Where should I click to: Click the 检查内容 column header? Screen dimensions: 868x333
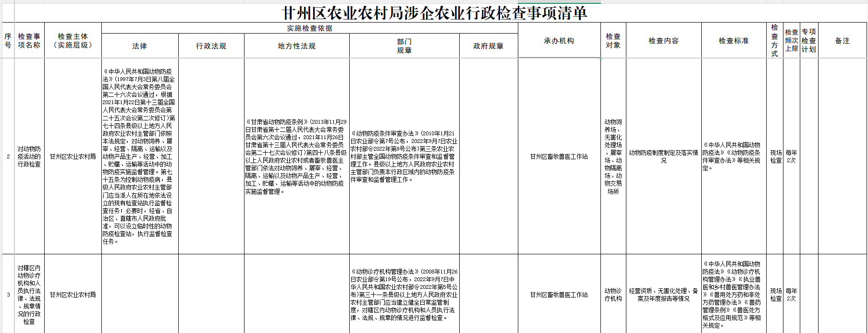663,41
